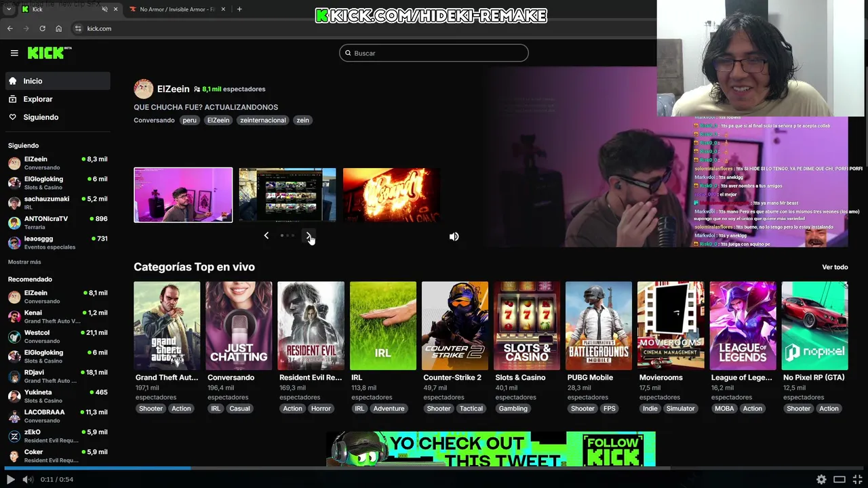Click MOBA tag under League of Legends
Image resolution: width=868 pixels, height=488 pixels.
point(724,409)
